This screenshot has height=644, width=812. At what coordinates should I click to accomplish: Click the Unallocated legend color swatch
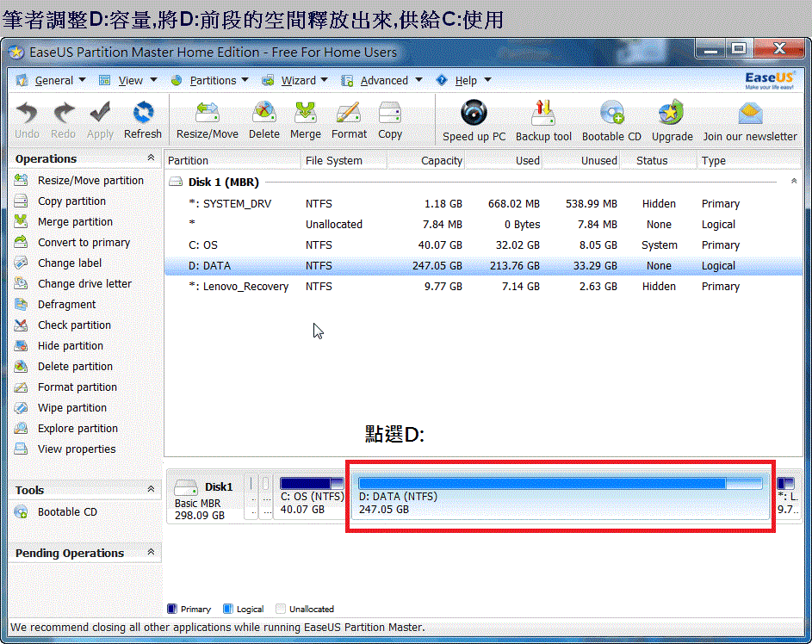281,609
